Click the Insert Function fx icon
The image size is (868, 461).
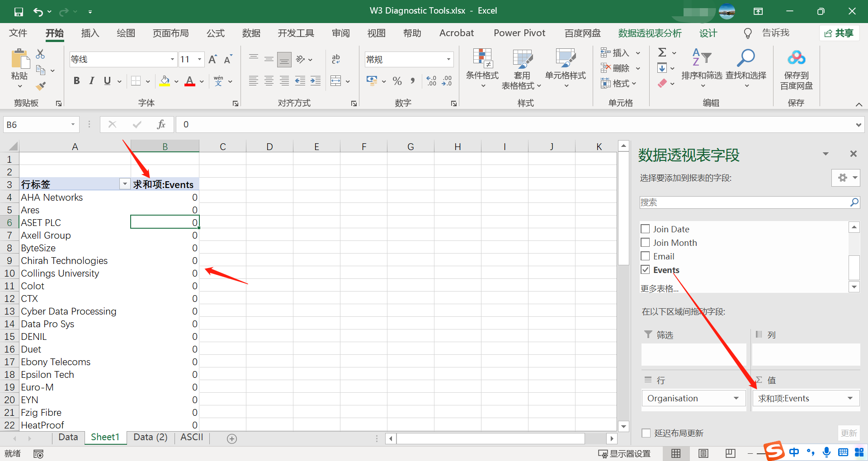coord(161,124)
